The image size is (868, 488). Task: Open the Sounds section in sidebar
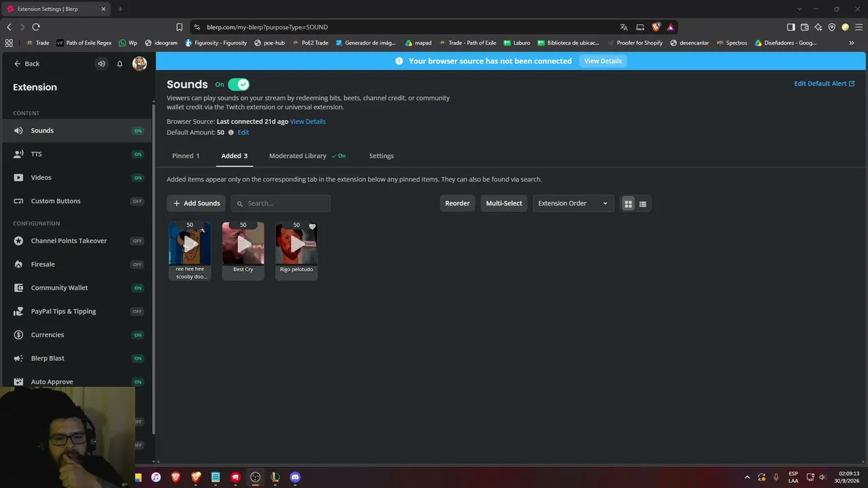[77, 130]
